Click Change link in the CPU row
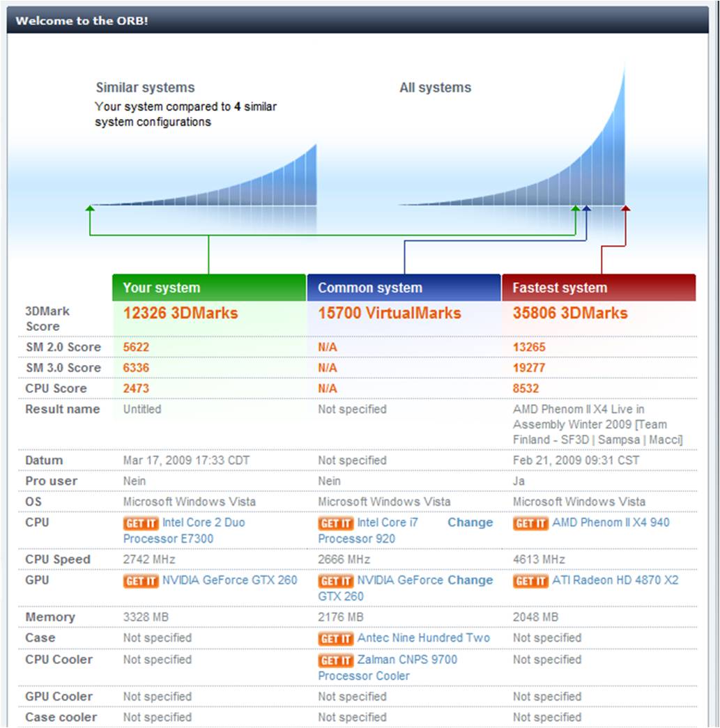 pyautogui.click(x=470, y=522)
